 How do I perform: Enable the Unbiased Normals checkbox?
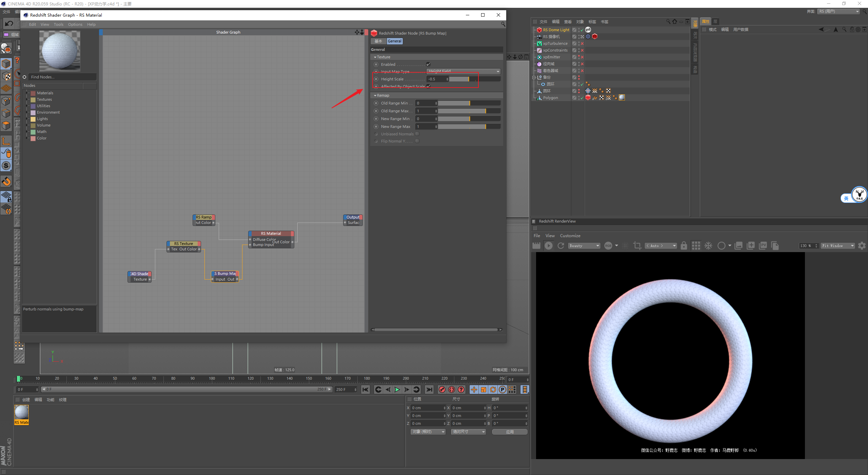click(x=417, y=134)
